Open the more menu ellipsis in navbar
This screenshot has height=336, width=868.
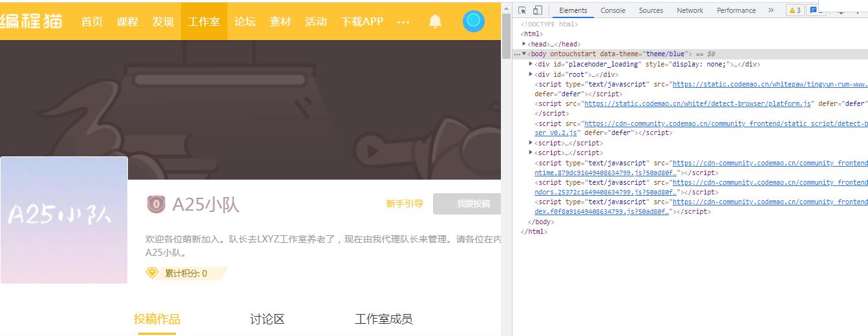403,21
